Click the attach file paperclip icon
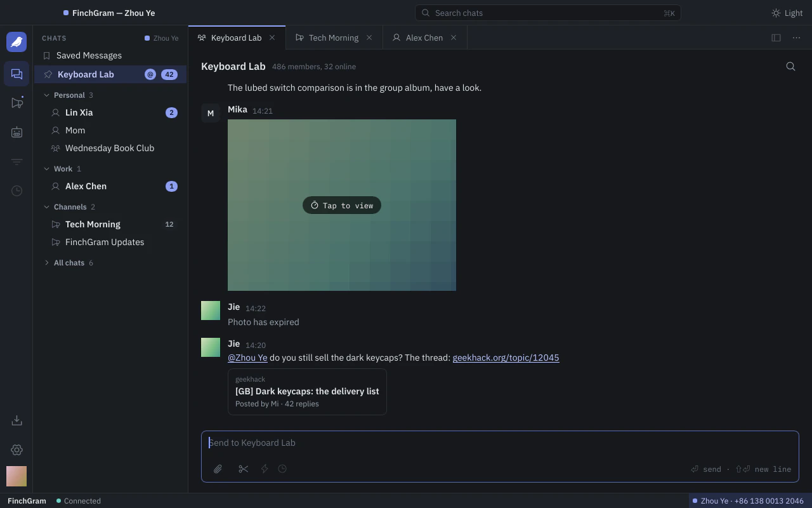Image resolution: width=812 pixels, height=508 pixels. pos(218,469)
